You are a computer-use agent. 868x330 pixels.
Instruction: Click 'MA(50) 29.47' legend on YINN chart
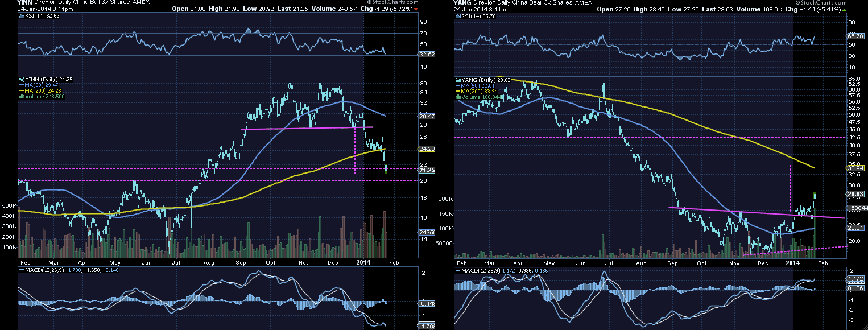coord(39,85)
